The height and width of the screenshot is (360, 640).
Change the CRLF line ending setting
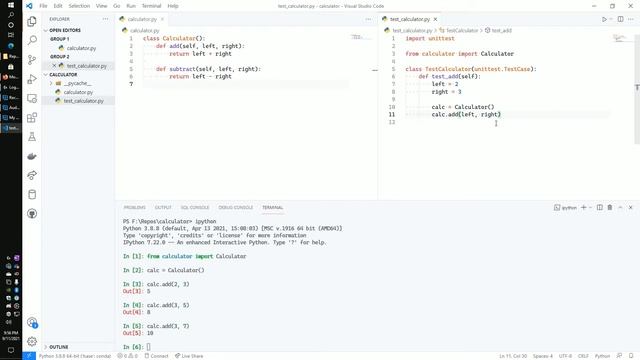click(583, 356)
